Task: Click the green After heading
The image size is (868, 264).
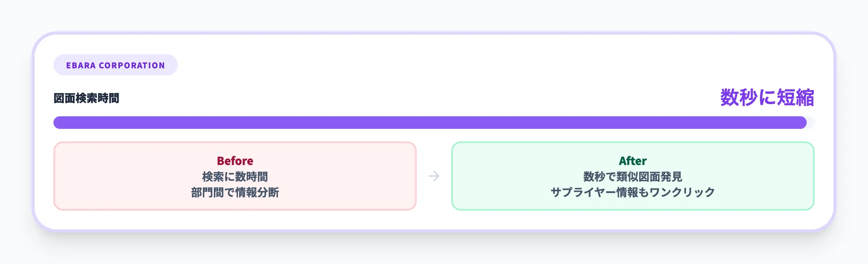Action: coord(633,161)
